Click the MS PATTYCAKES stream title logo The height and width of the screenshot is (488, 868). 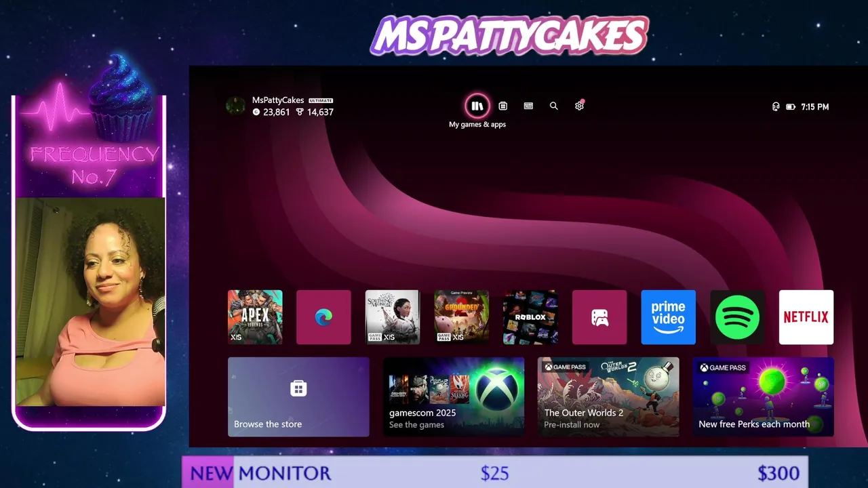pos(509,35)
